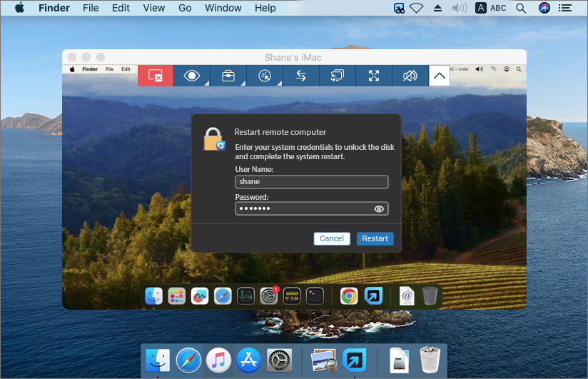Open App Store from the local dock
Image resolution: width=588 pixels, height=379 pixels.
(x=248, y=360)
